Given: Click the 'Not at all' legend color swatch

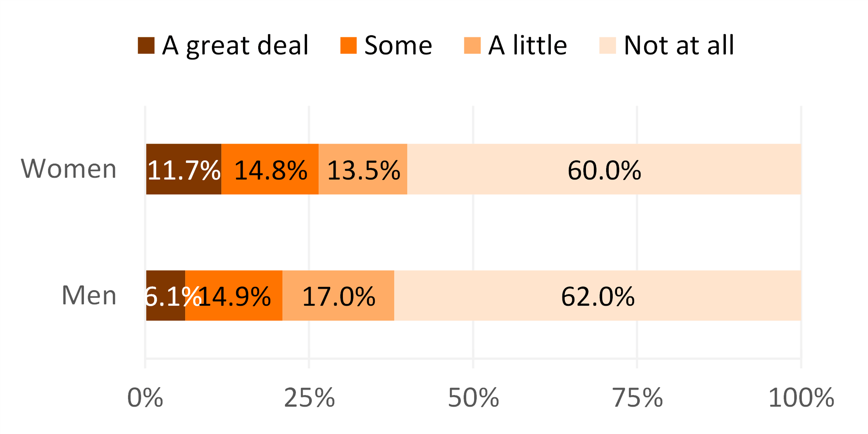Looking at the screenshot, I should [607, 46].
